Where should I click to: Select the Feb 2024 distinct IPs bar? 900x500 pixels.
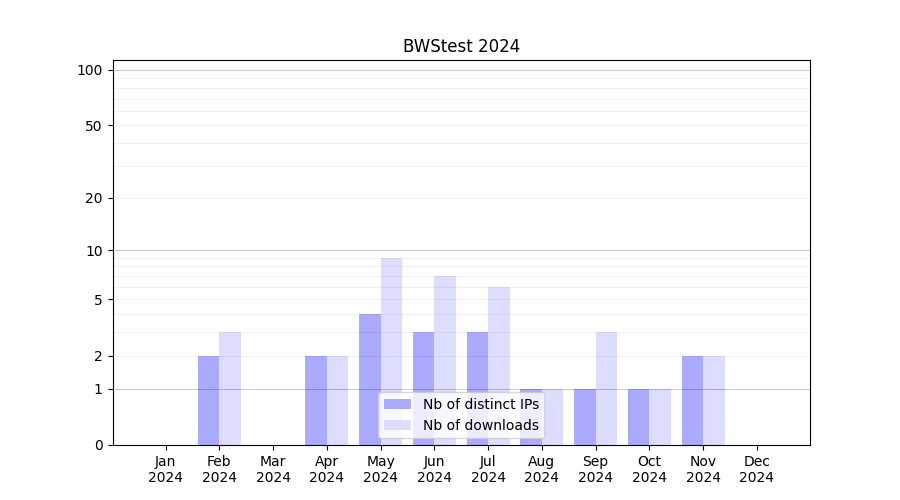pyautogui.click(x=208, y=400)
